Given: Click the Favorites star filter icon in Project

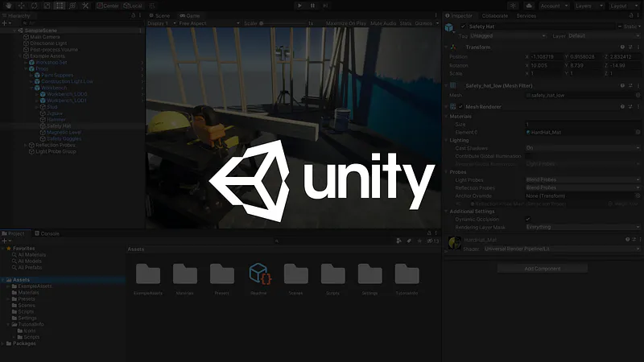Looking at the screenshot, I should point(419,241).
